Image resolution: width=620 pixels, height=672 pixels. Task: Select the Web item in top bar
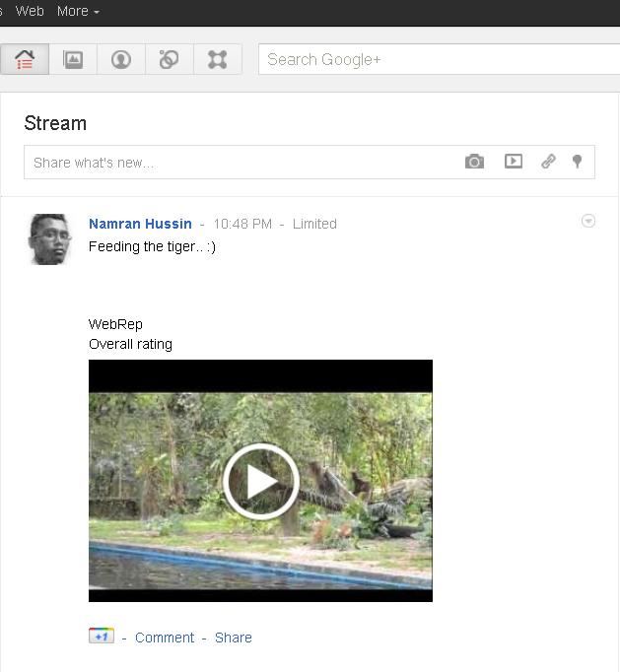coord(30,11)
